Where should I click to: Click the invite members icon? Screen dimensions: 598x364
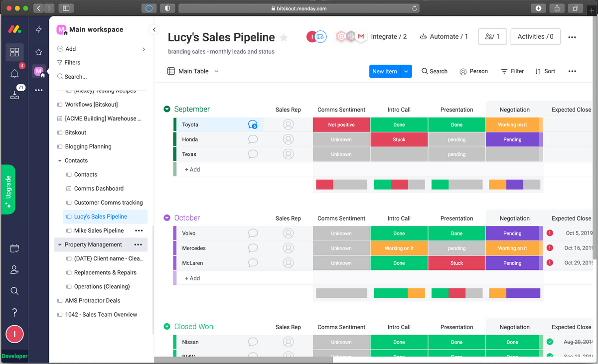pos(14,270)
